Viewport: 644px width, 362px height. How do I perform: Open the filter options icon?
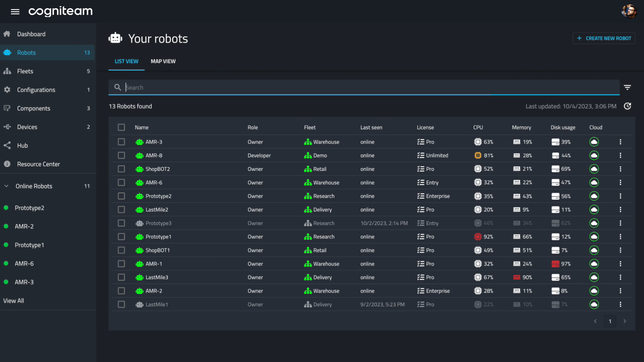pyautogui.click(x=627, y=87)
